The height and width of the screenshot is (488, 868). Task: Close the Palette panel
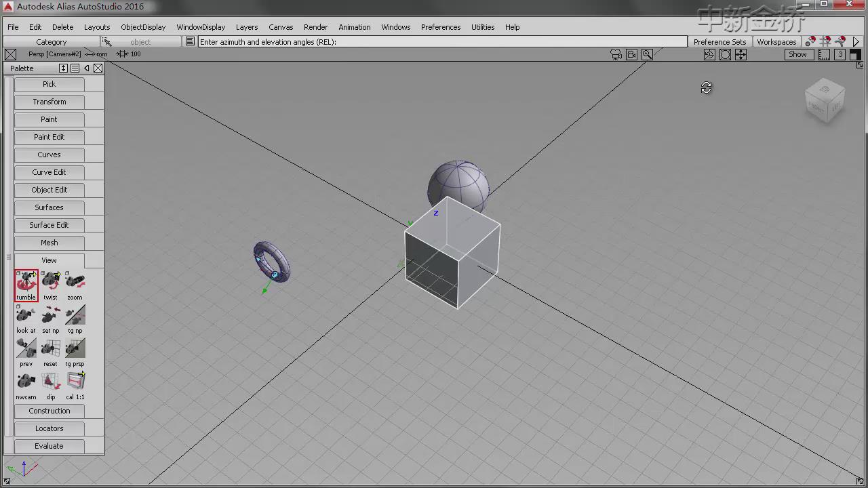point(98,68)
